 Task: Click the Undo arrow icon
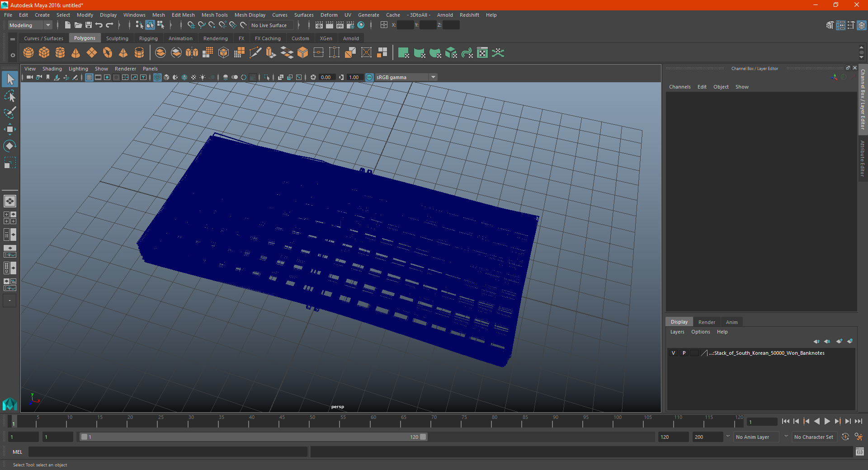point(99,25)
